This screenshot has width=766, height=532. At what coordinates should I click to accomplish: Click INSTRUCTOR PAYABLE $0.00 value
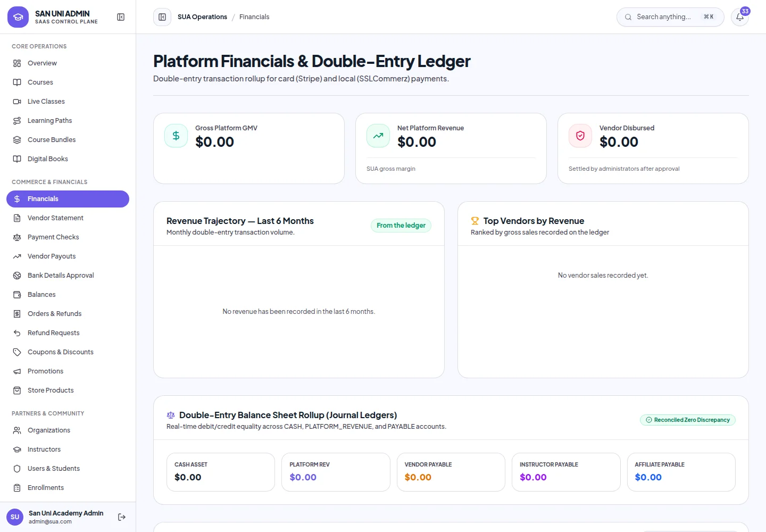coord(533,478)
